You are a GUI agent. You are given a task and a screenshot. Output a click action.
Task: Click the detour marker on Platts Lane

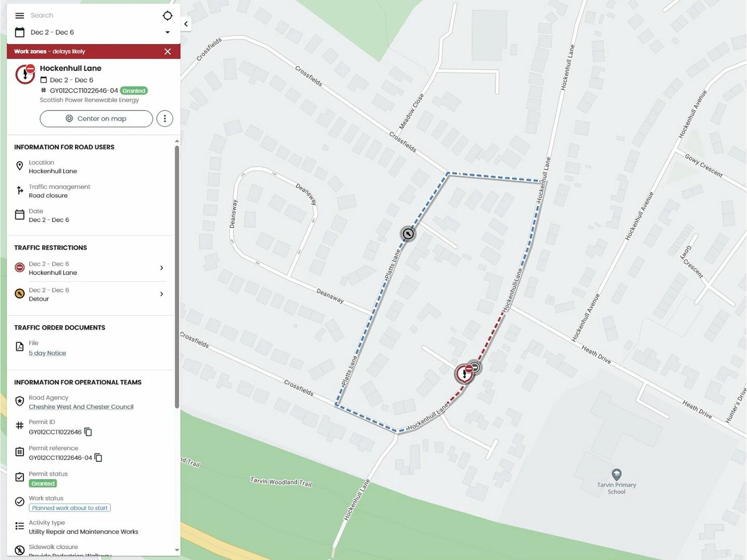408,234
